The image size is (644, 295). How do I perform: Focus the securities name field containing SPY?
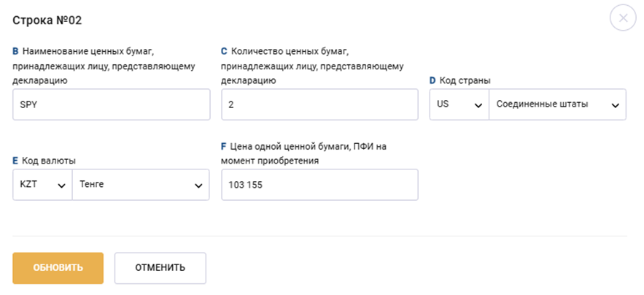point(111,104)
